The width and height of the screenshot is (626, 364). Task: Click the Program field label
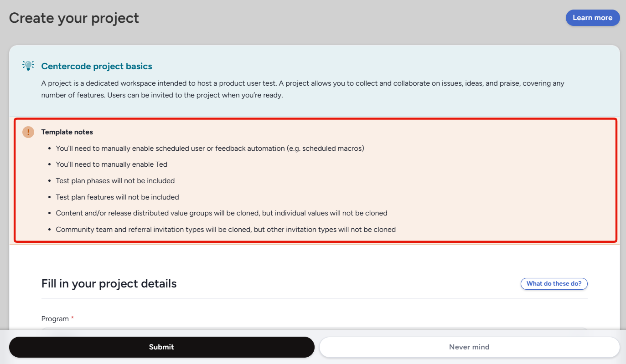[55, 319]
